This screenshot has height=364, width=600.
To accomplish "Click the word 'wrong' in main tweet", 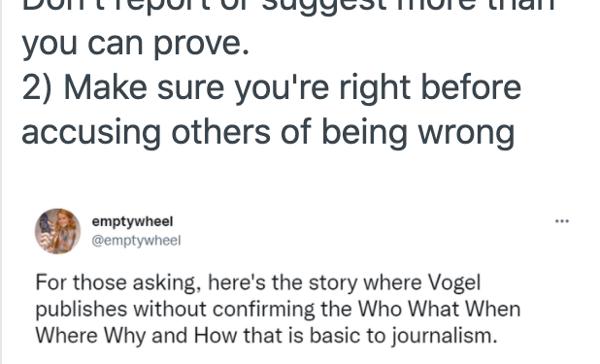I will point(466,134).
